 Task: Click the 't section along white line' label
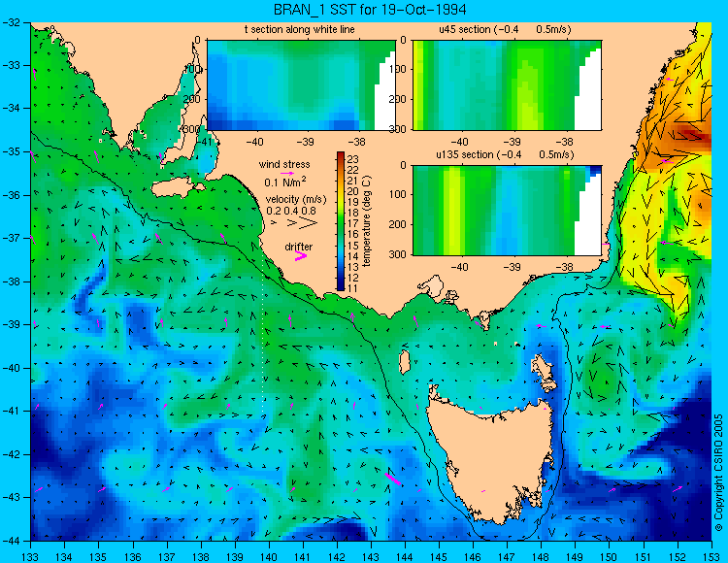click(x=300, y=29)
